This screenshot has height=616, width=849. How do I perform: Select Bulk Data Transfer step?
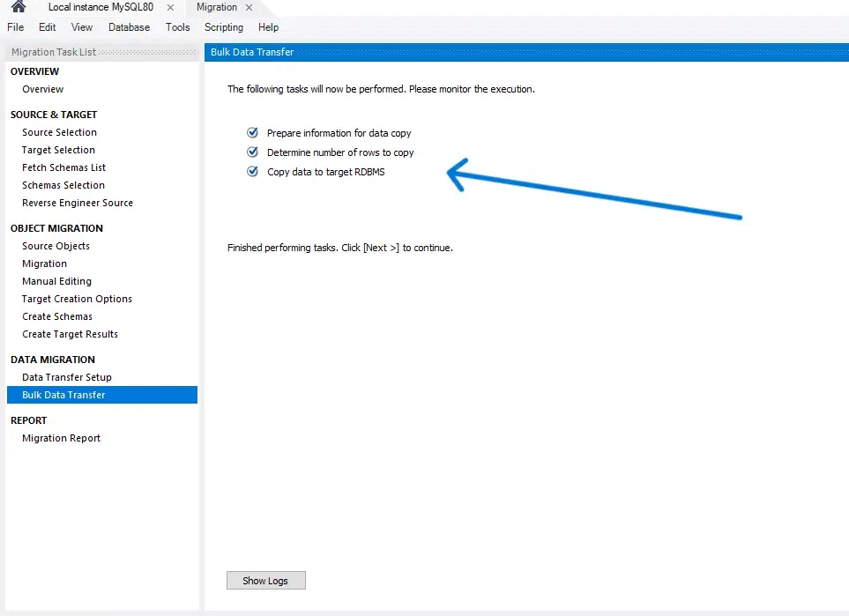[102, 395]
